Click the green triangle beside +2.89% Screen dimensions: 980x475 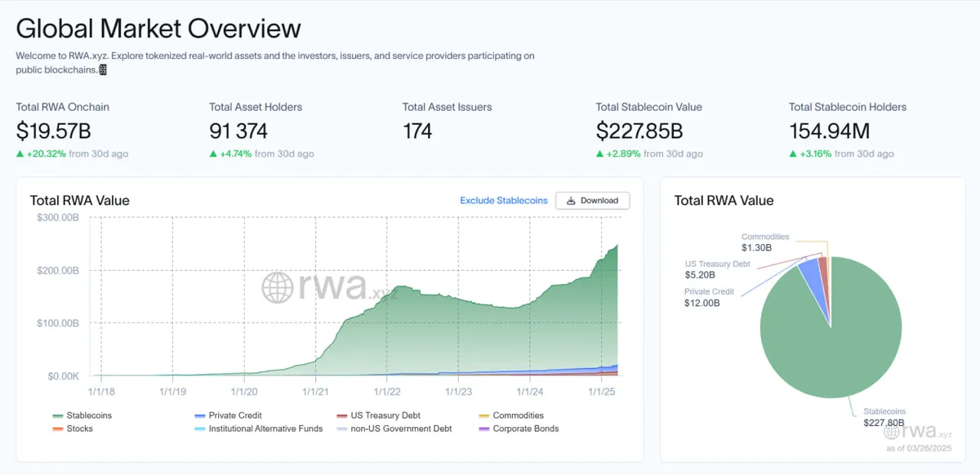(600, 153)
